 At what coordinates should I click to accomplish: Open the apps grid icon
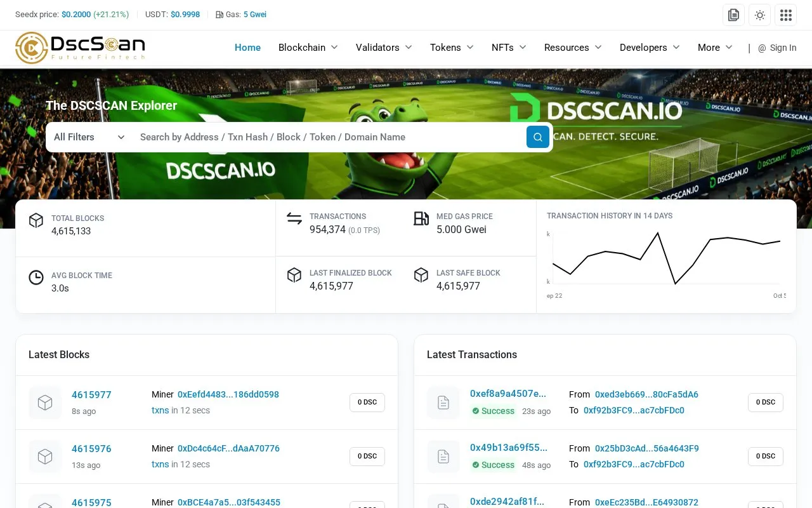pos(786,15)
